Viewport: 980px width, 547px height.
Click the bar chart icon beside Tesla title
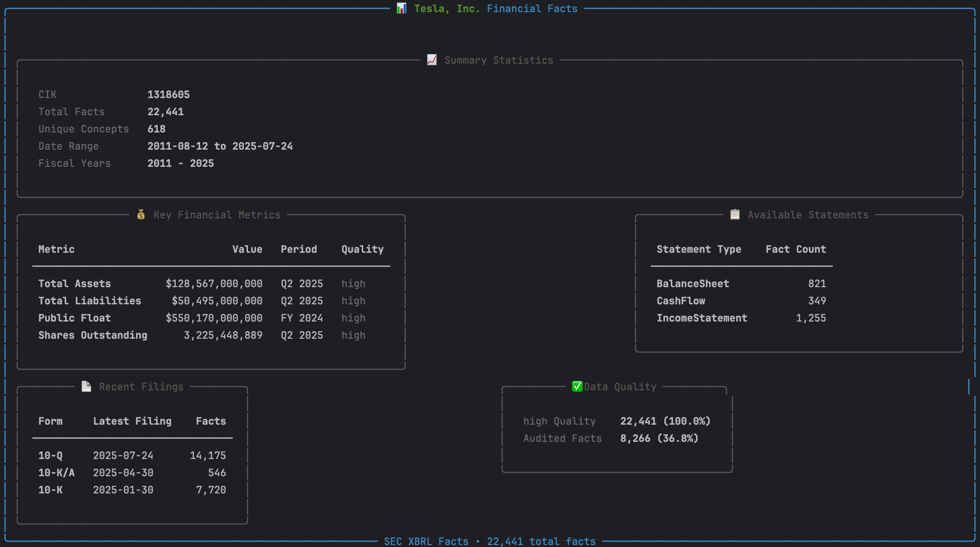[402, 9]
